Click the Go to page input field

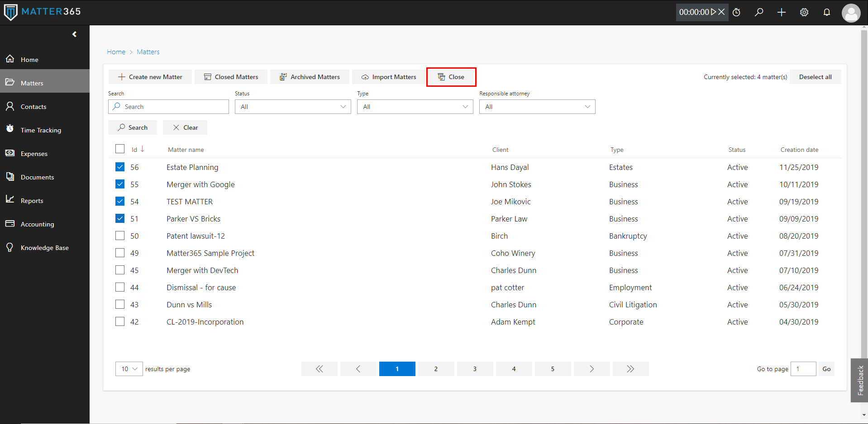(x=803, y=369)
